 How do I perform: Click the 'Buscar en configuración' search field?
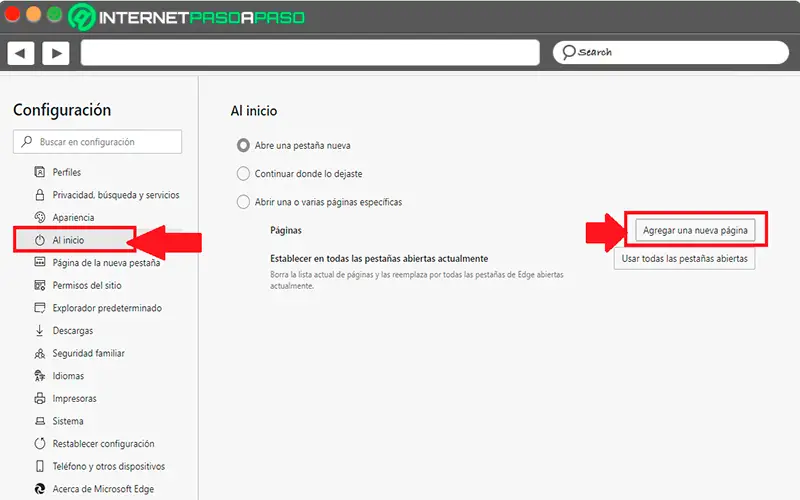(x=97, y=141)
